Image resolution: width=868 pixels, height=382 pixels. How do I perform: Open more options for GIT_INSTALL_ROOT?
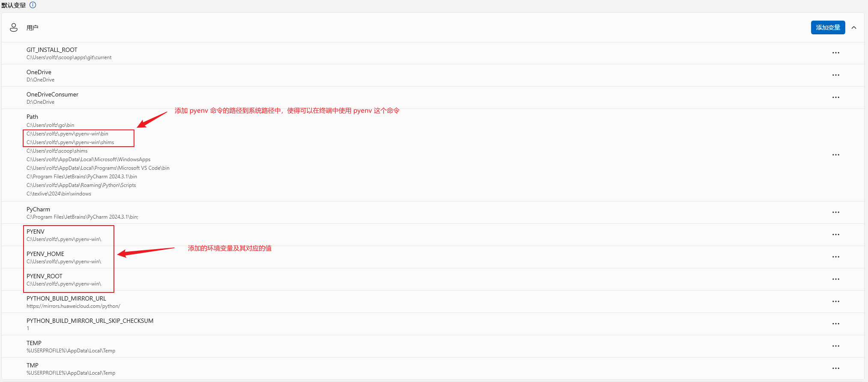pyautogui.click(x=835, y=53)
